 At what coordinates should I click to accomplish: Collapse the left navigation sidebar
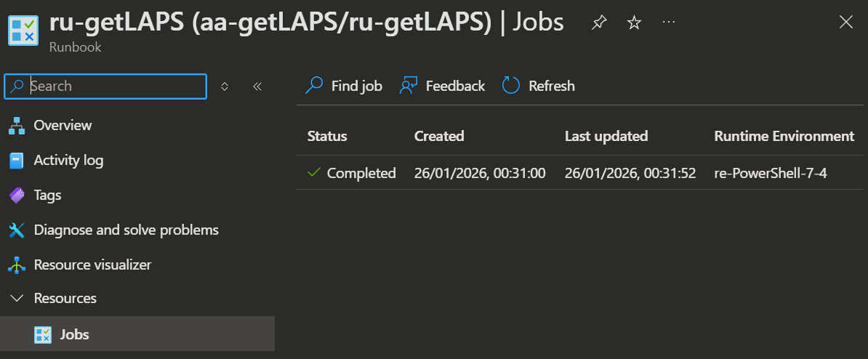tap(257, 86)
